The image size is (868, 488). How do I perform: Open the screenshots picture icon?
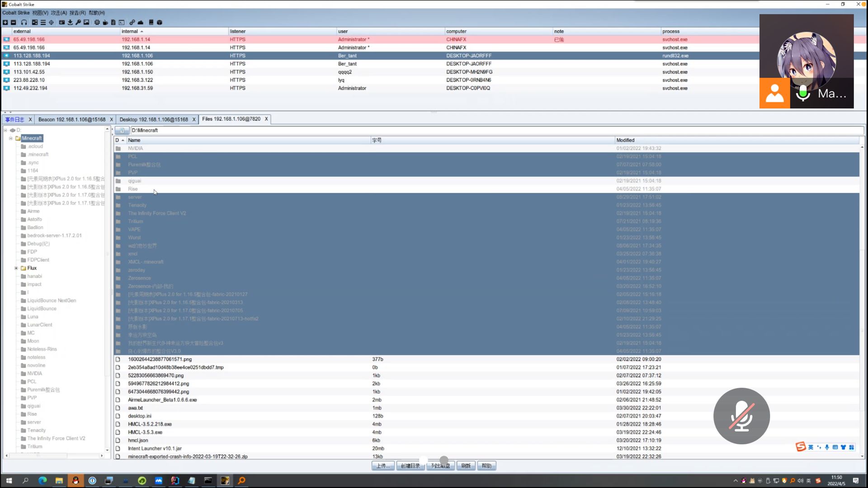coord(86,22)
